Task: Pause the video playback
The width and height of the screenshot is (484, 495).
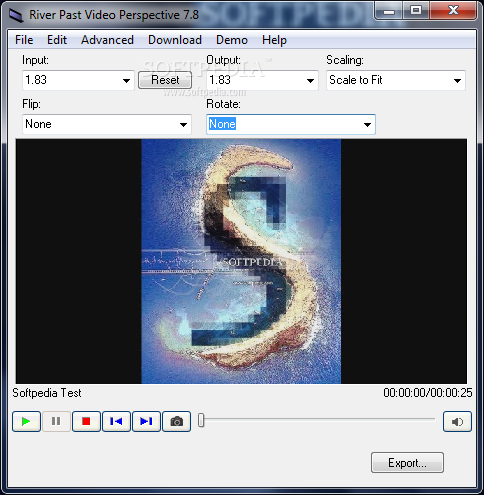Action: [56, 421]
